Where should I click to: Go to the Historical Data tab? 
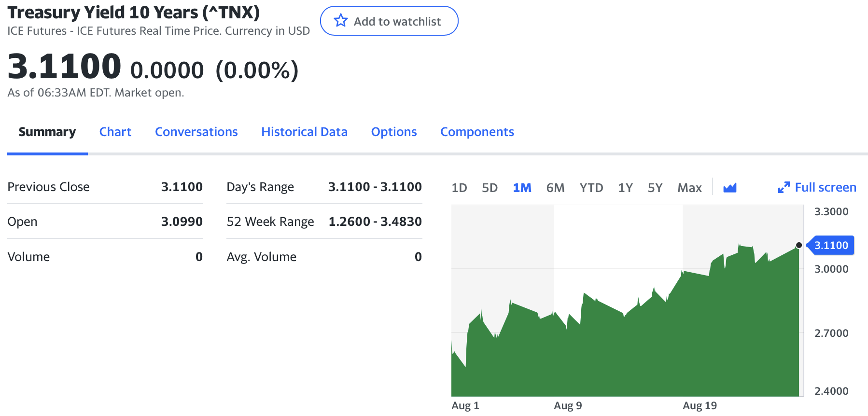point(305,132)
